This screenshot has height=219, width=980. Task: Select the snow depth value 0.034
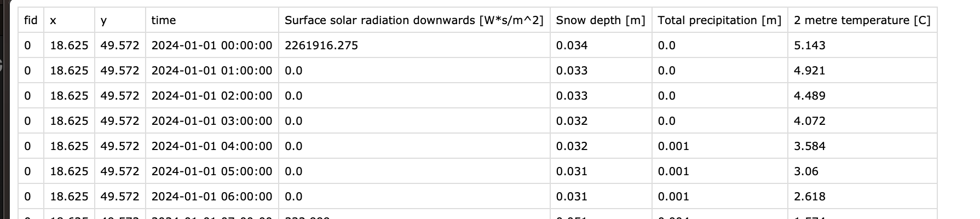point(572,45)
